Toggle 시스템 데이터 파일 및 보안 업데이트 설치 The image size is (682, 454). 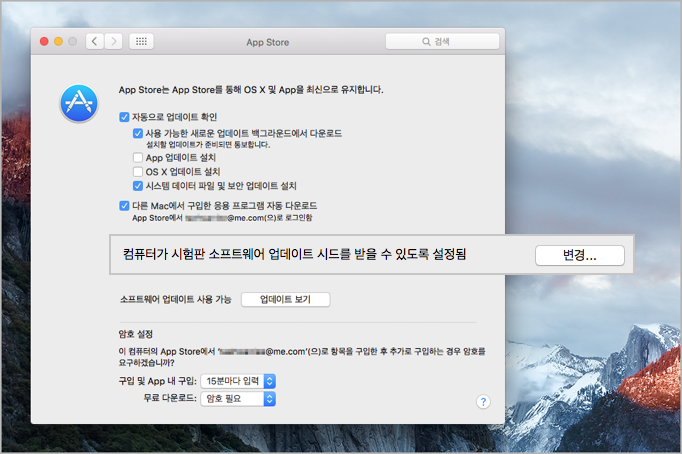138,186
